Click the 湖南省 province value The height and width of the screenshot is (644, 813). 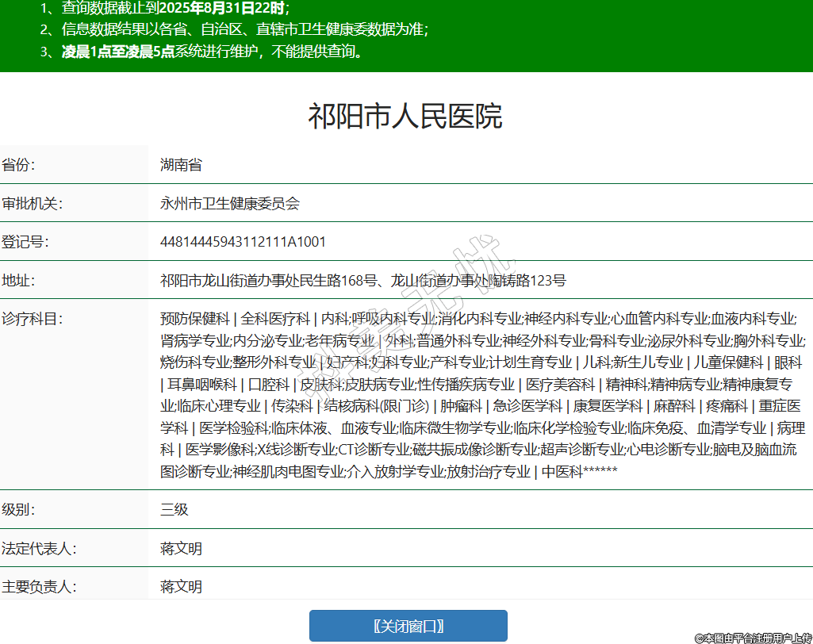click(x=181, y=165)
